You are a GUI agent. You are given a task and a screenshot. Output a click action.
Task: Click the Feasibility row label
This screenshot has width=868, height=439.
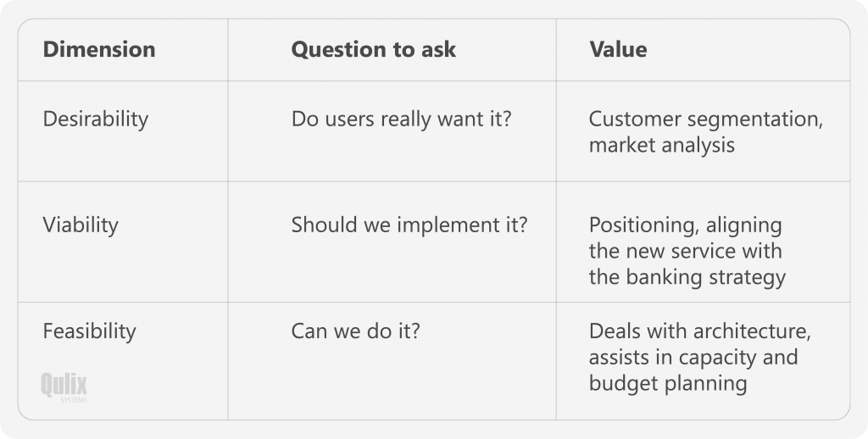point(89,331)
